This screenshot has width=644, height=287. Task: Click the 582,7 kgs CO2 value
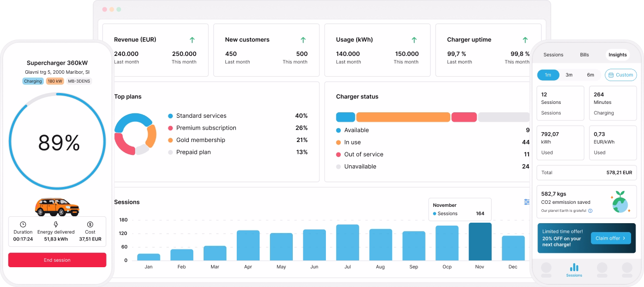(554, 194)
